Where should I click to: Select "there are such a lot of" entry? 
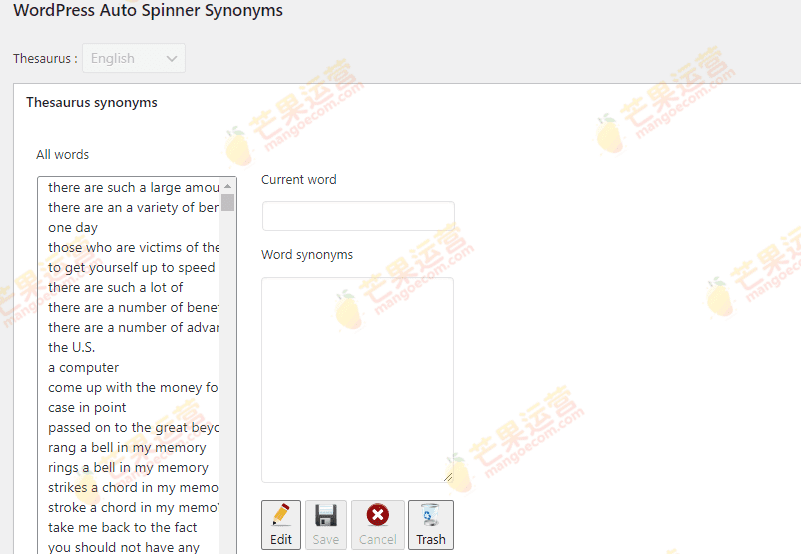115,287
